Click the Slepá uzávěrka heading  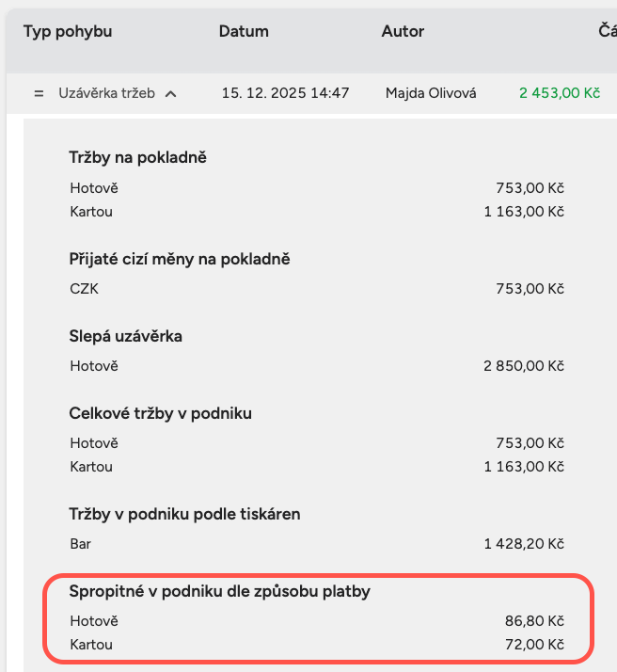[x=126, y=335]
